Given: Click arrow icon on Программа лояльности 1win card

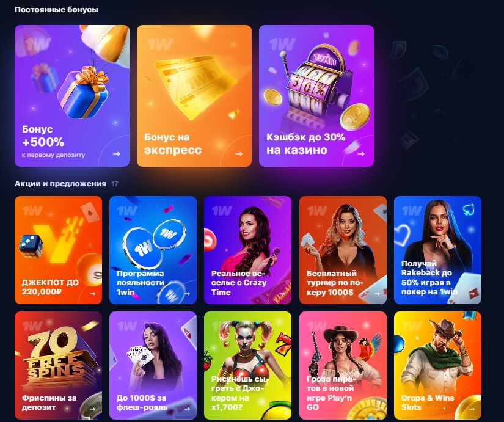Looking at the screenshot, I should [x=187, y=293].
